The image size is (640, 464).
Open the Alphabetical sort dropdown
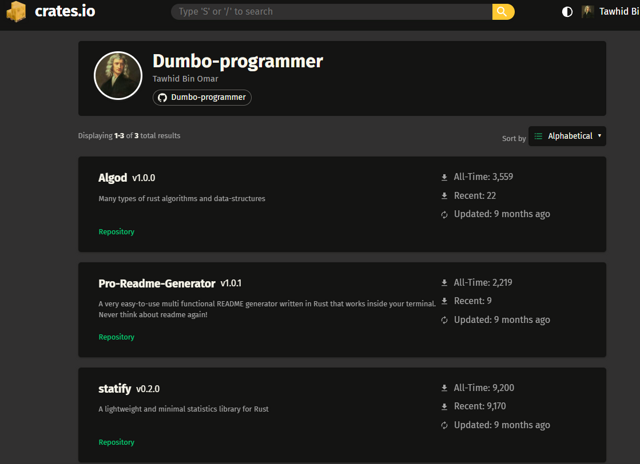tap(567, 136)
